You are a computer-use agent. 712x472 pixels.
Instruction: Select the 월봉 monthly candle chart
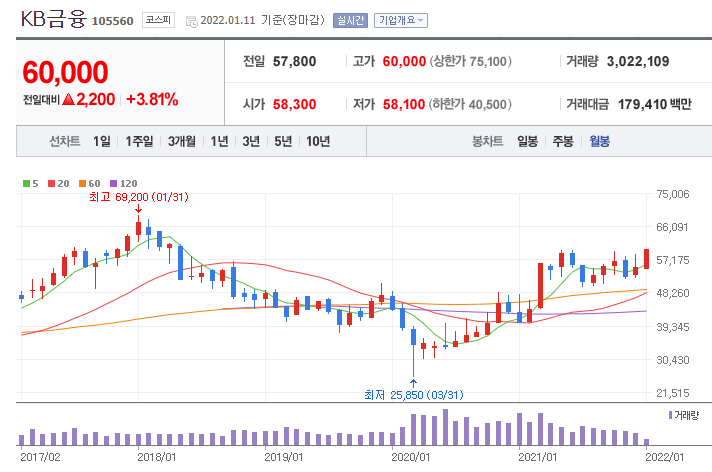click(599, 141)
